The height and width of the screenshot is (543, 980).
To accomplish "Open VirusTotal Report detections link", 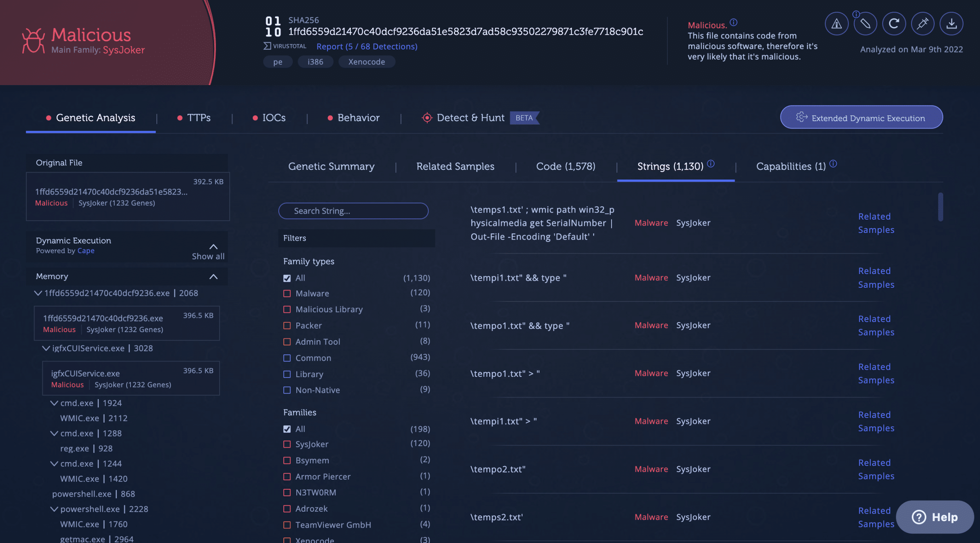I will pyautogui.click(x=367, y=46).
